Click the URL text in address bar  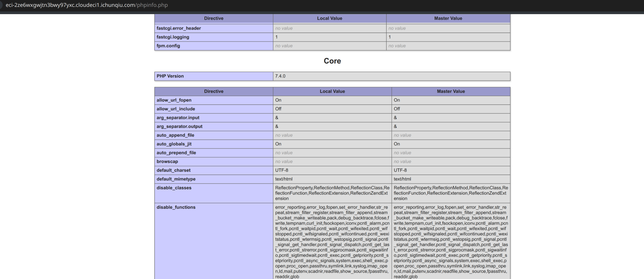(x=87, y=5)
